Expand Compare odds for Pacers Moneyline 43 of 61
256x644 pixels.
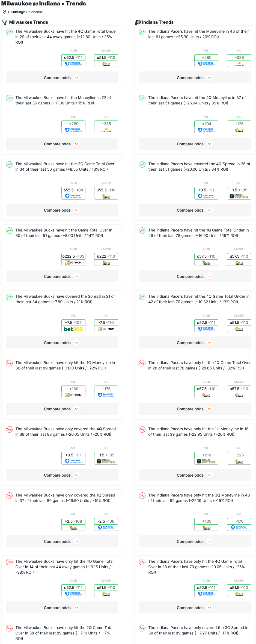coord(195,78)
